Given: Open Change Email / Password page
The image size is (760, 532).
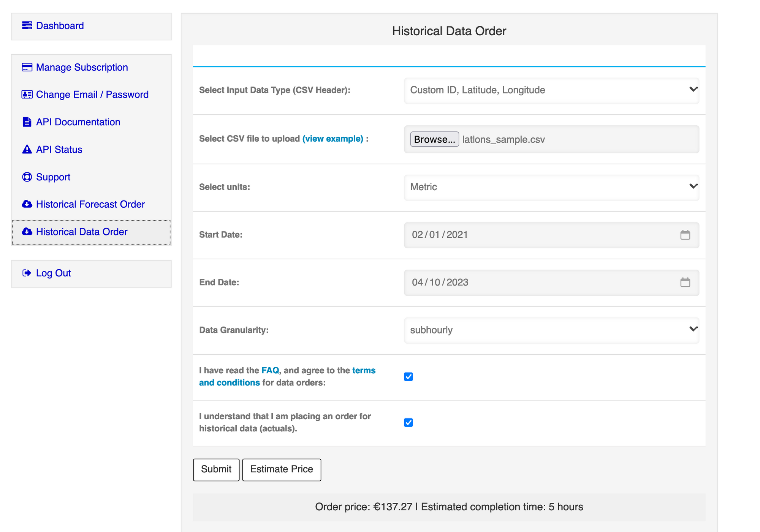Looking at the screenshot, I should coord(92,95).
